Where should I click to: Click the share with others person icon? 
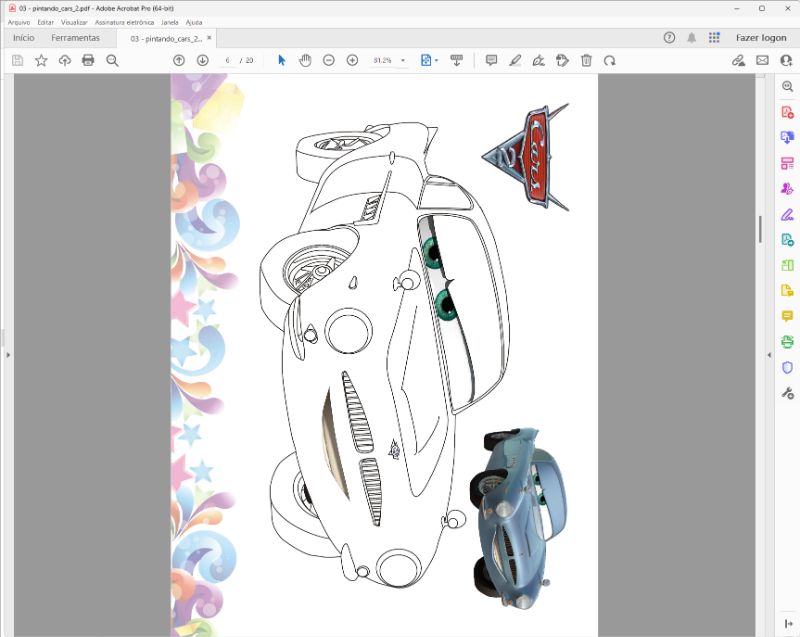tap(786, 60)
